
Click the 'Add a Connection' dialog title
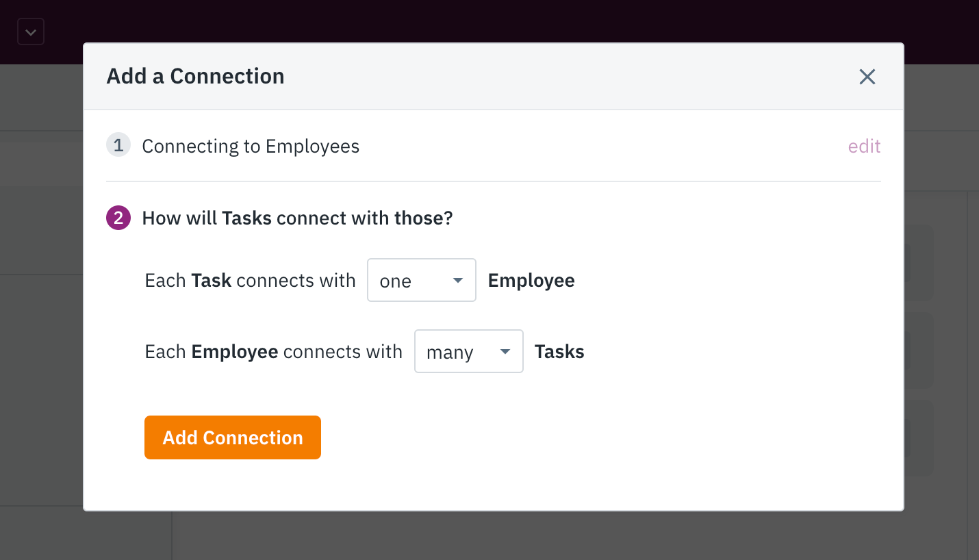click(195, 76)
